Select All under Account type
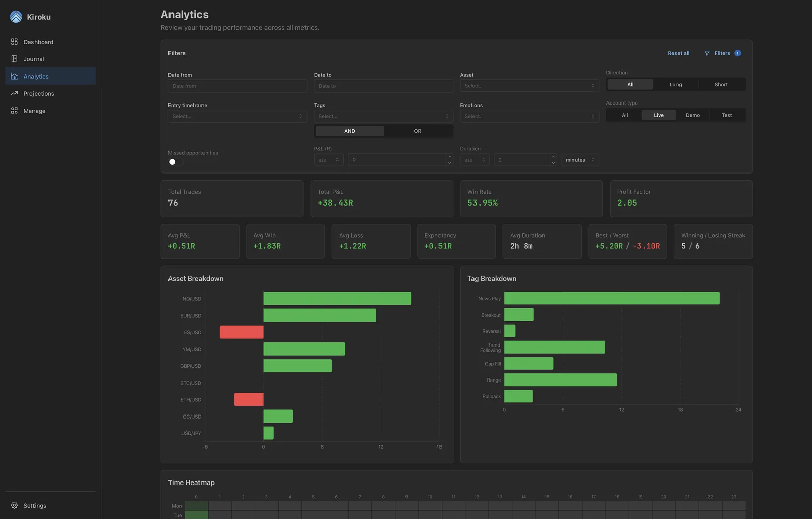Screen dimensions: 812x519 (x=625, y=115)
